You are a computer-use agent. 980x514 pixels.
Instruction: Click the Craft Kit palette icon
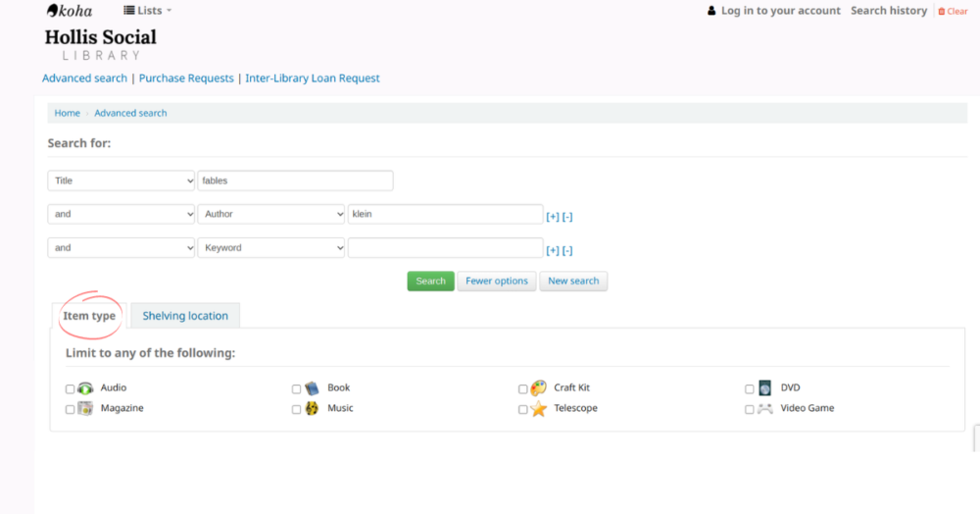[x=538, y=388]
